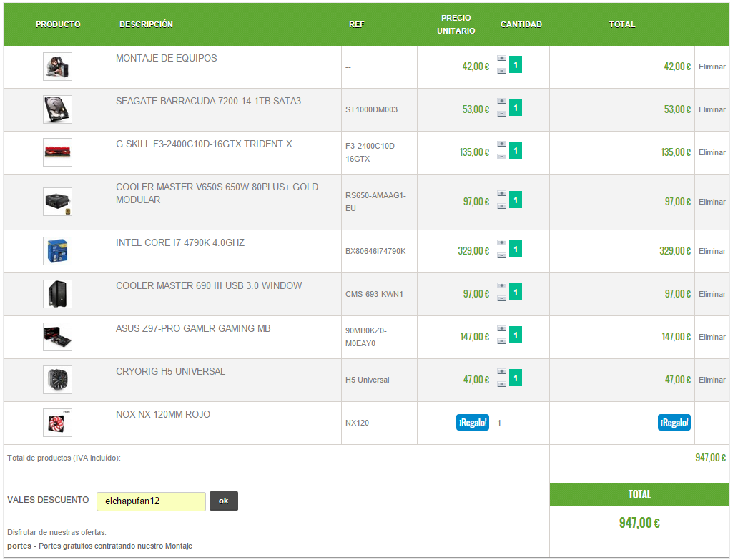Open Cooler Master 690 III case thumbnail
The image size is (733, 560).
[57, 294]
